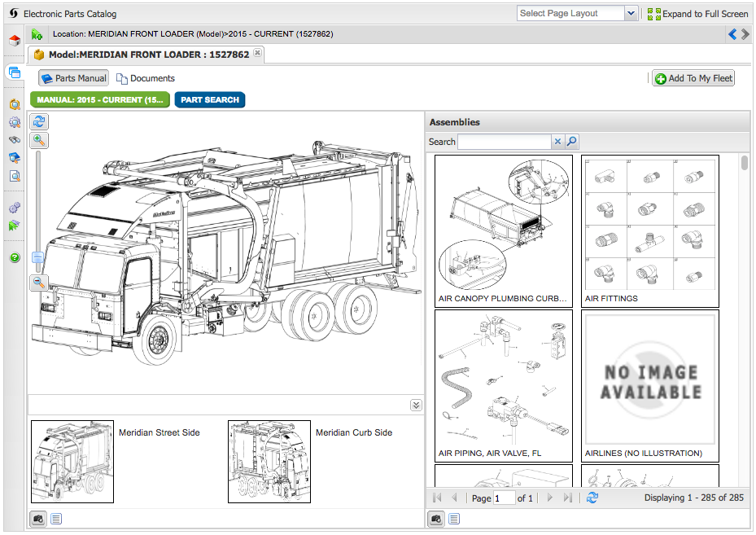Open the AIR FITTINGS assembly
The width and height of the screenshot is (756, 535).
650,231
